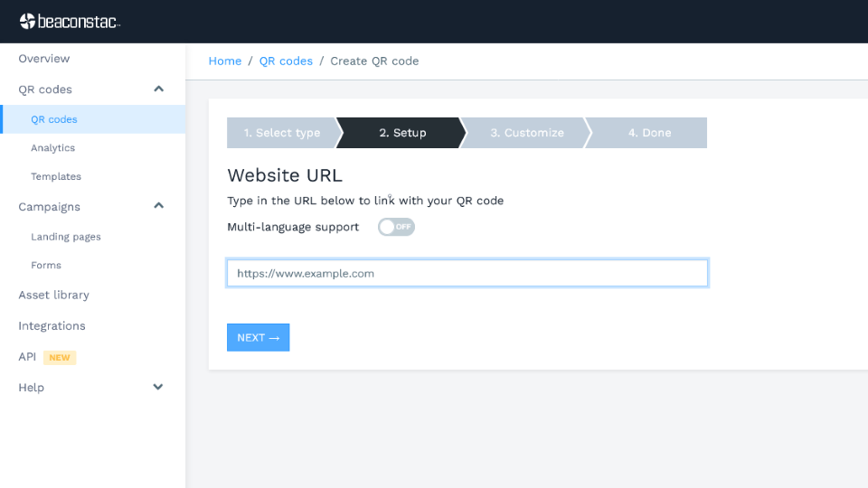Image resolution: width=868 pixels, height=488 pixels.
Task: Select the 2. Setup step
Action: tap(402, 133)
